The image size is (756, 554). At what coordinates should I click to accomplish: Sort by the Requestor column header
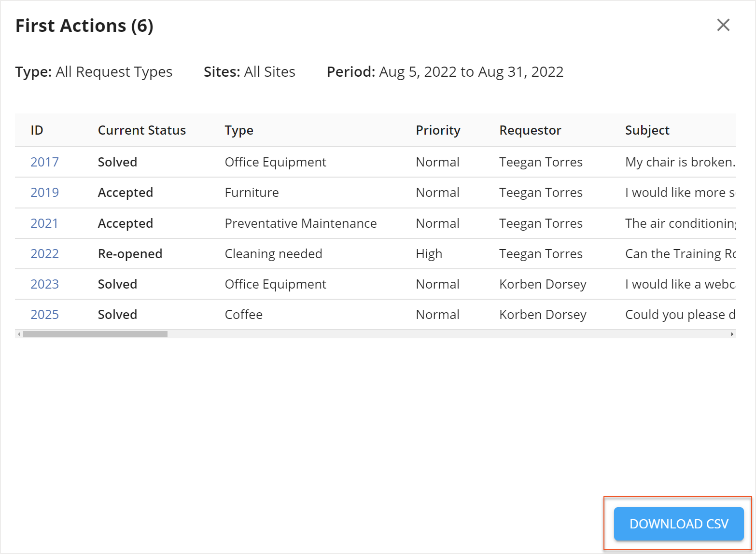(x=530, y=130)
